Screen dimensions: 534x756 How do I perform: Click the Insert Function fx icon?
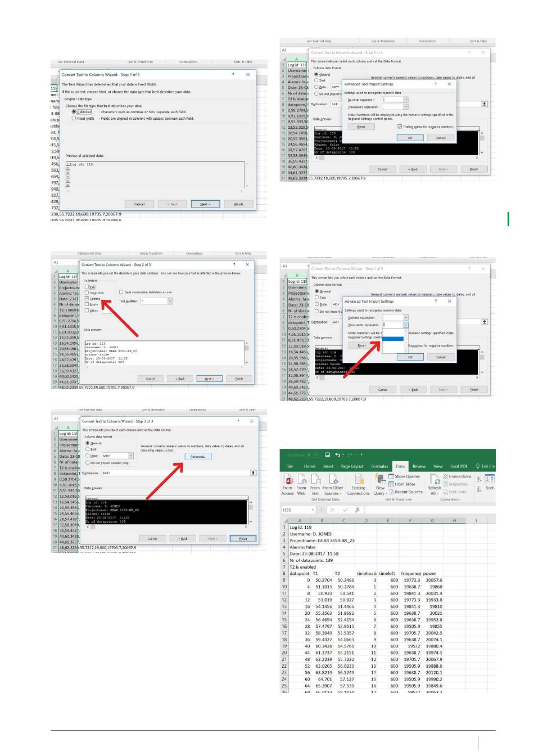(357, 510)
